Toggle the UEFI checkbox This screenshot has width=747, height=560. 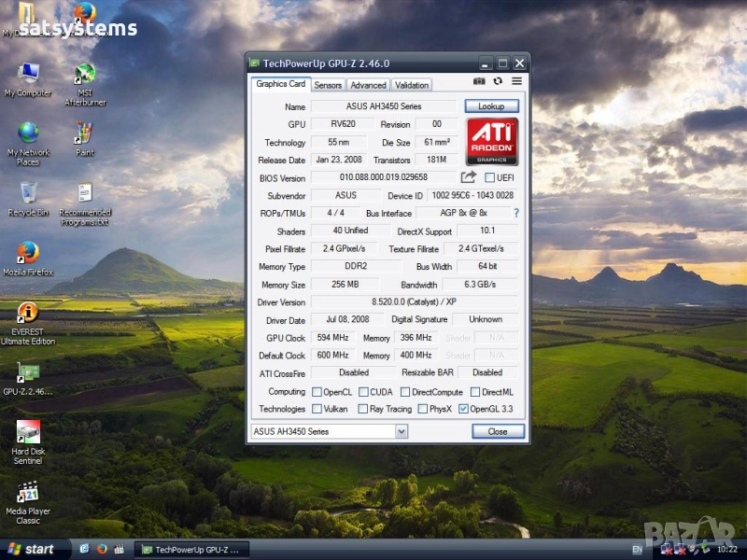click(x=490, y=177)
